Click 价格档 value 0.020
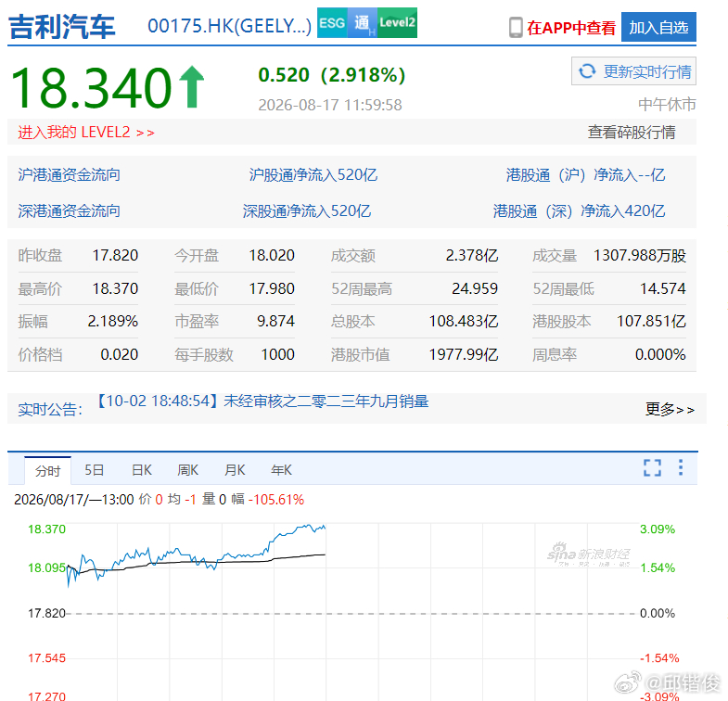 pyautogui.click(x=120, y=355)
